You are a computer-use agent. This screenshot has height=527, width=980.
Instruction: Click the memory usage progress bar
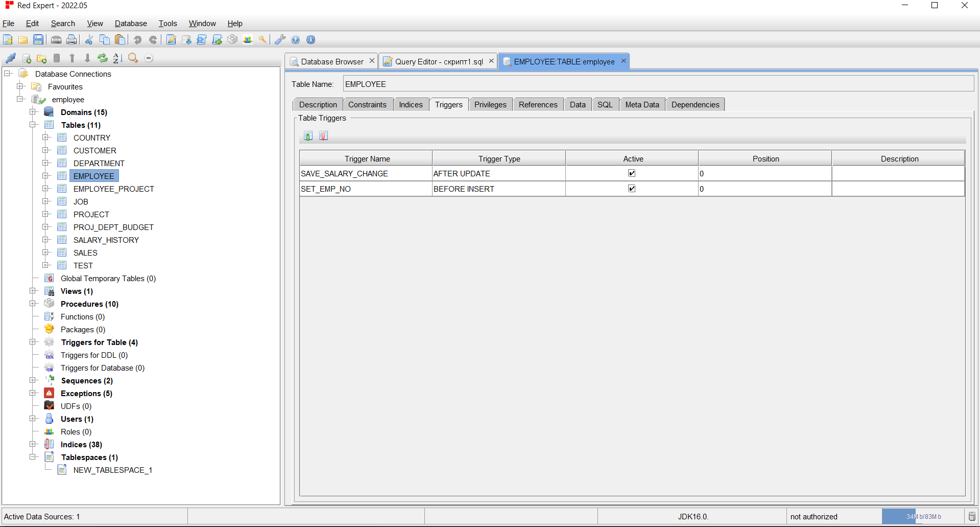(x=923, y=517)
